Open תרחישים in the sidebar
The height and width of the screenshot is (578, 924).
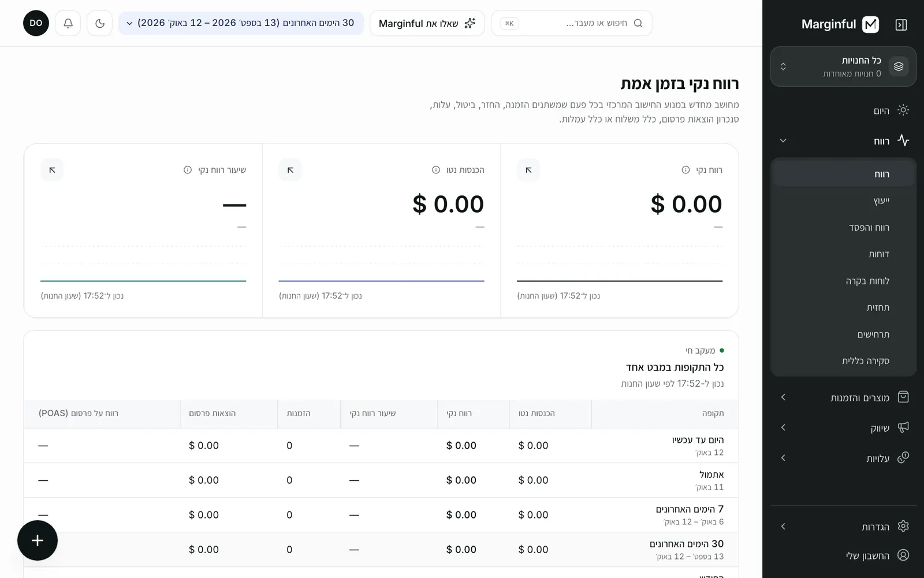click(844, 334)
